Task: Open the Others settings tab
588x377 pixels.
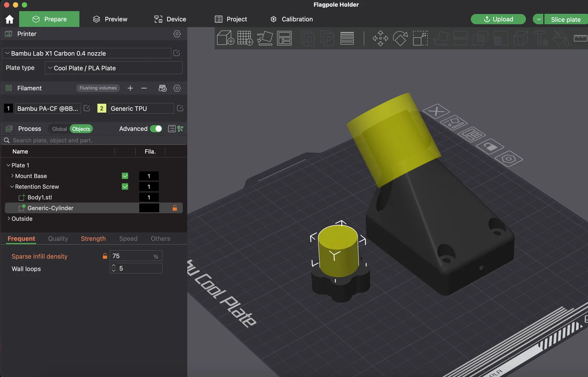Action: (x=161, y=239)
